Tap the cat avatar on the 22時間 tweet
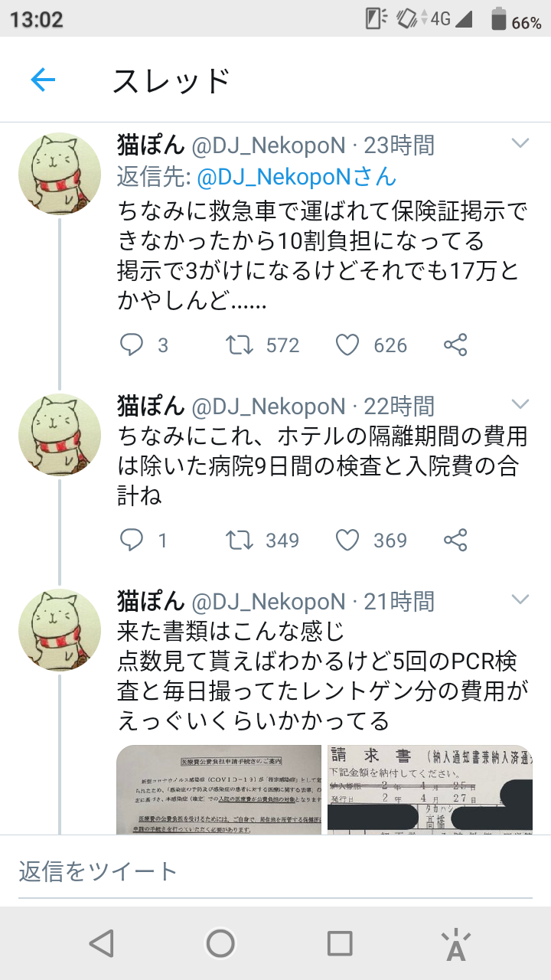Viewport: 551px width, 980px height. (x=60, y=435)
